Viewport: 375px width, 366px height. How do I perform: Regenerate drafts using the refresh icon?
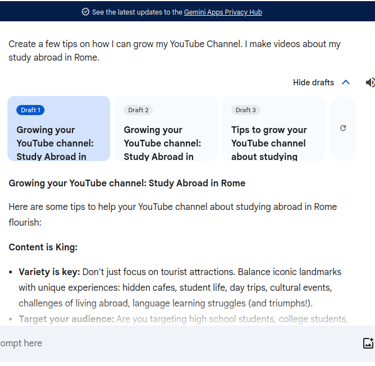coord(343,128)
